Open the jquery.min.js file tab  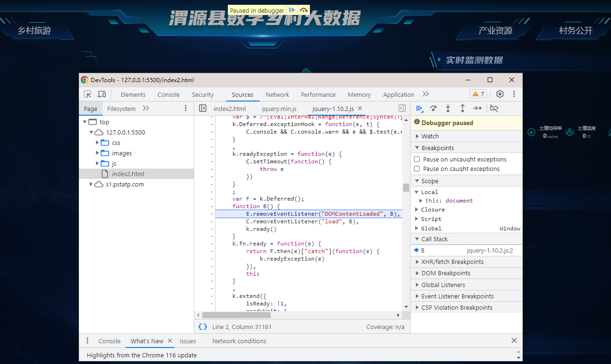pos(279,109)
